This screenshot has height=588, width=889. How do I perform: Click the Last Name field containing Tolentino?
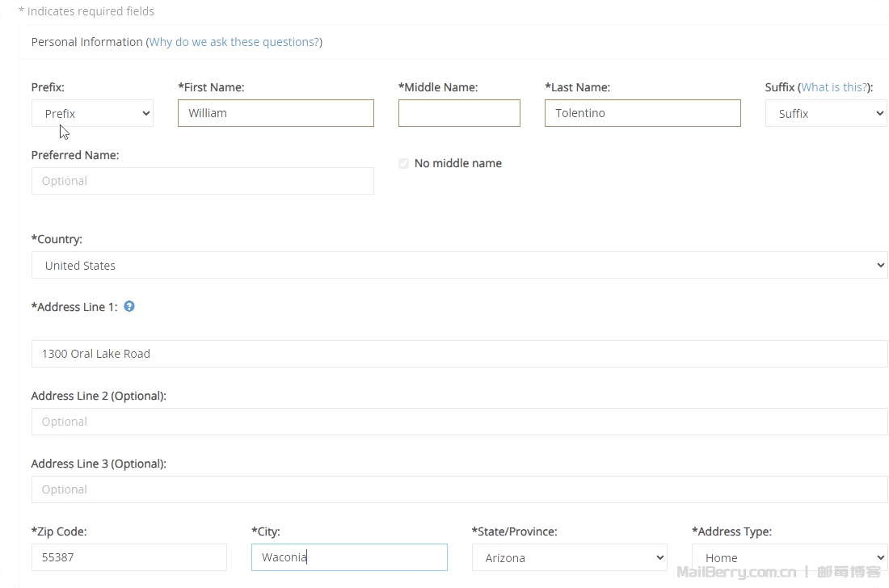point(643,113)
